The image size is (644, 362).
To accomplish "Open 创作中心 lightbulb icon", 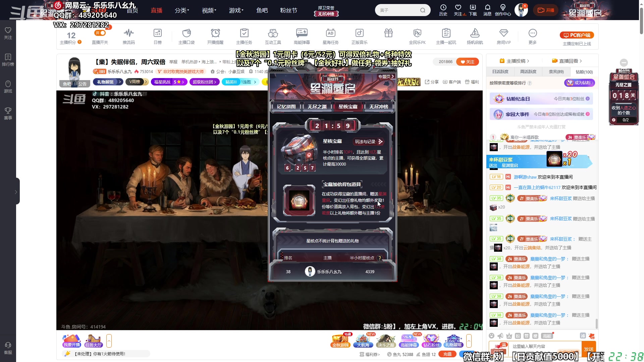I will (503, 10).
